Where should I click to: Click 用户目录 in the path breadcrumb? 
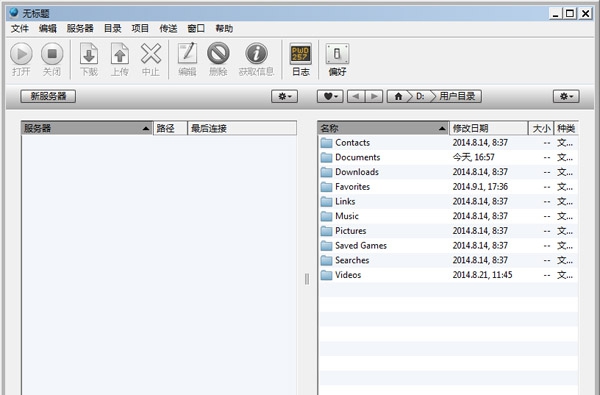pyautogui.click(x=457, y=96)
